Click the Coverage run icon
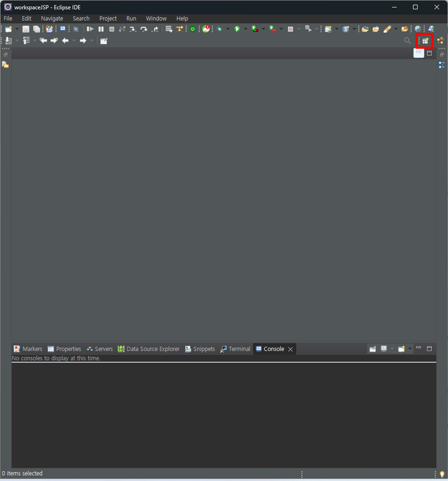The height and width of the screenshot is (481, 448). [x=255, y=29]
